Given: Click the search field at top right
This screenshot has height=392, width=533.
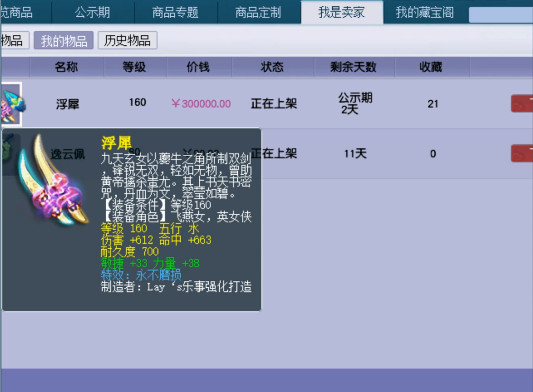Looking at the screenshot, I should point(501,15).
